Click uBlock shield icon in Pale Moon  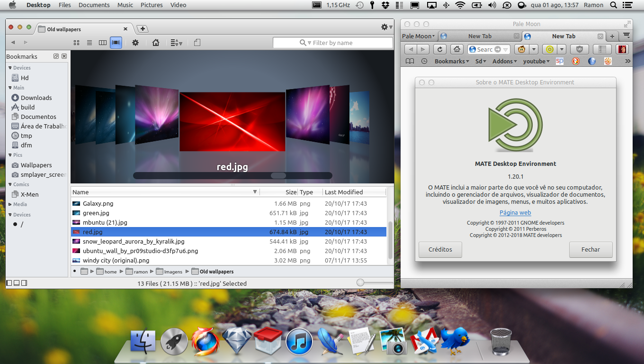click(579, 49)
